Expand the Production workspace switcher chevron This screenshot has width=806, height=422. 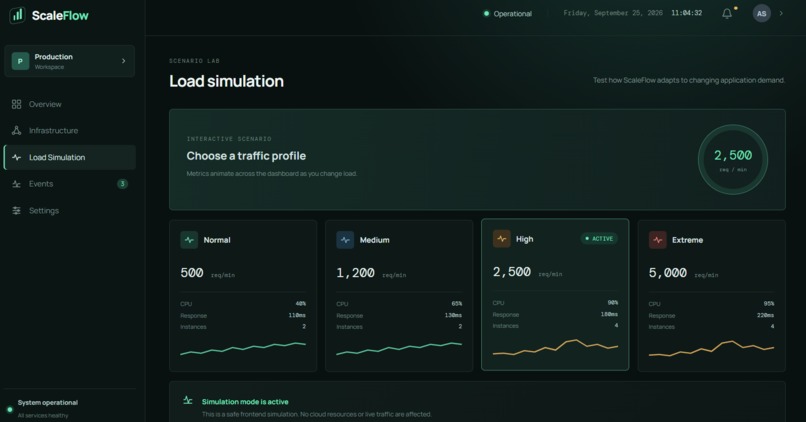tap(123, 61)
